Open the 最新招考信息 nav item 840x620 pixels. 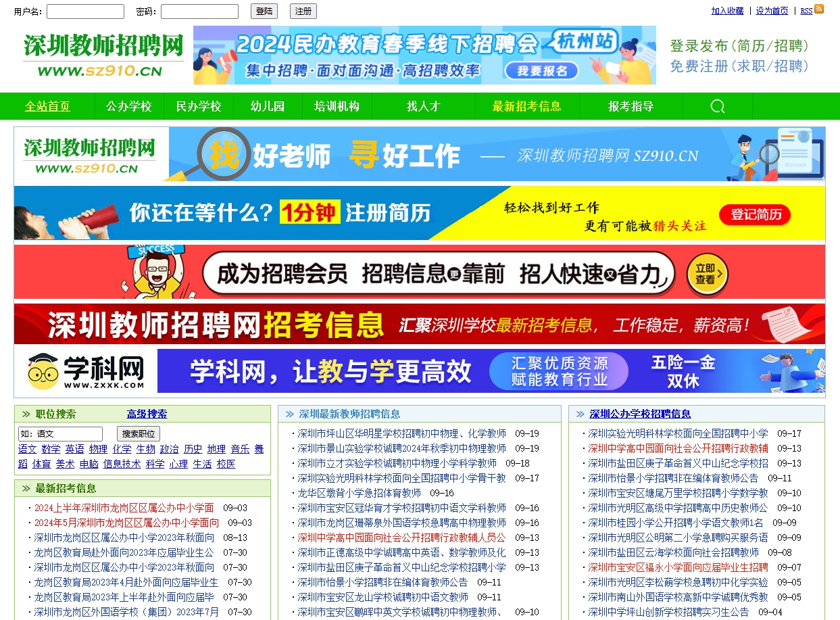pos(526,107)
